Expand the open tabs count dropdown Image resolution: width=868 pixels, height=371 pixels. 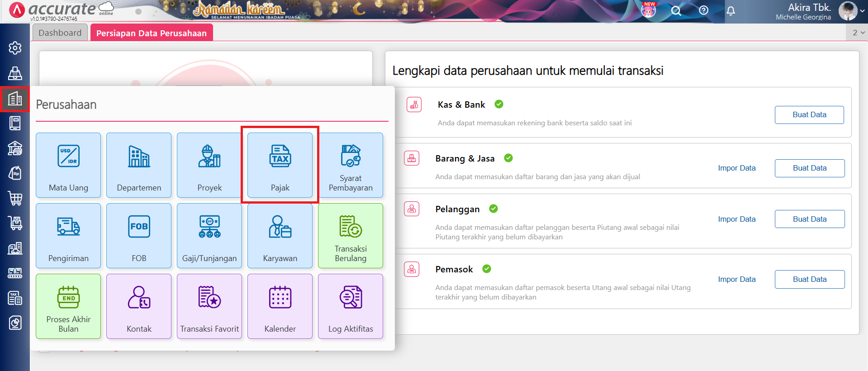pos(858,33)
